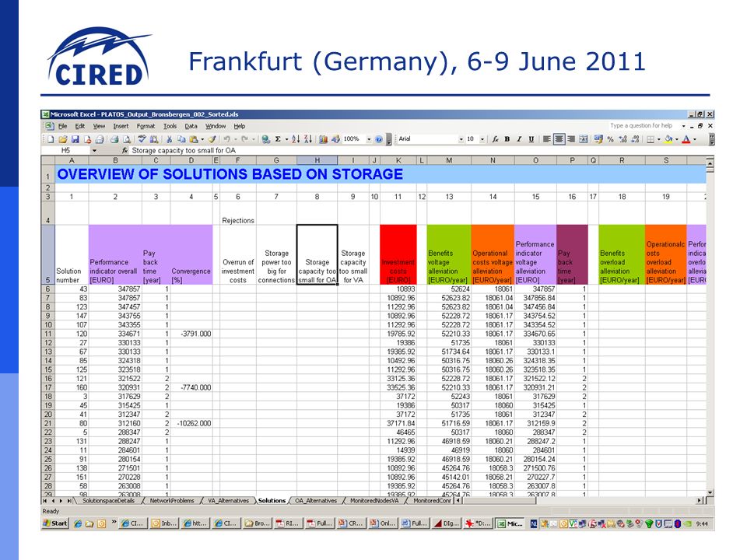Click formula bar fx icon

tap(124, 150)
